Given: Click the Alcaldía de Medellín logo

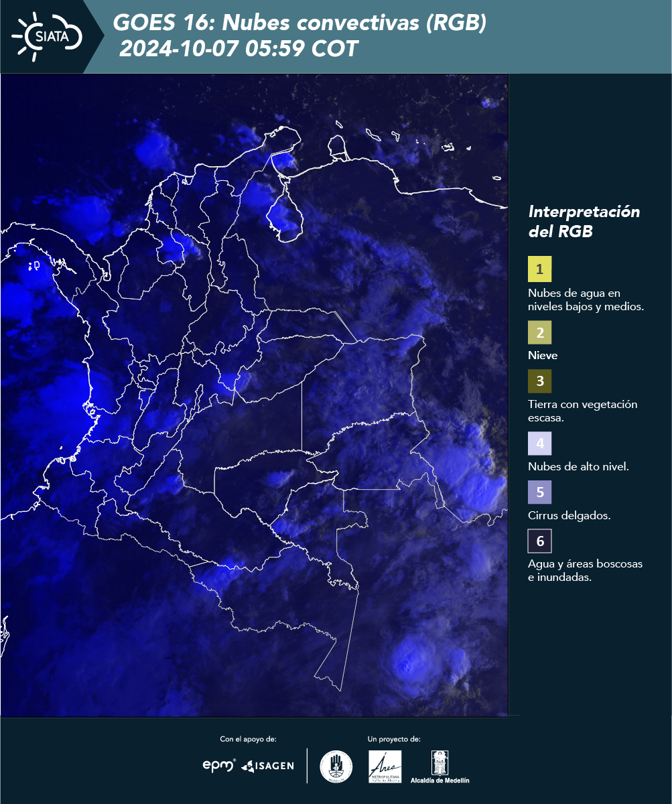Looking at the screenshot, I should point(440,766).
